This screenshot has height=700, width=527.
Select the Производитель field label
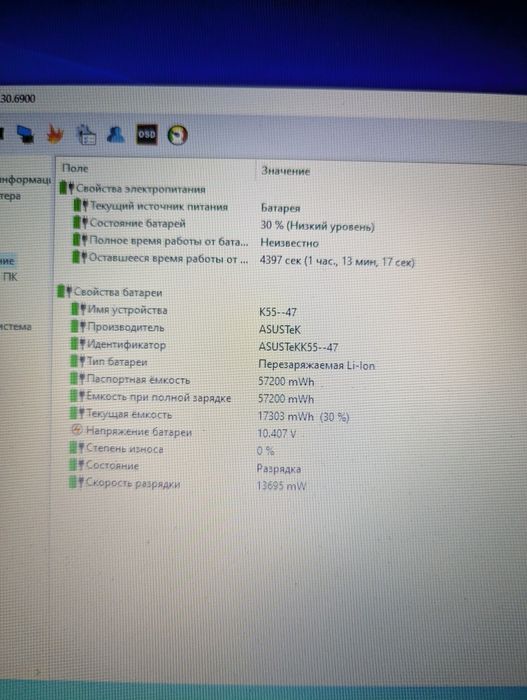[x=126, y=327]
